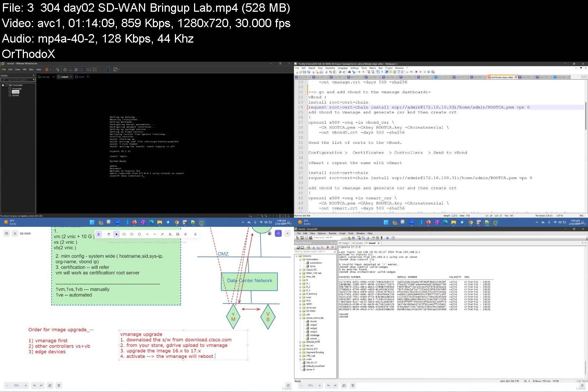Select certificate steps other tab in Notepad++

coord(502,77)
